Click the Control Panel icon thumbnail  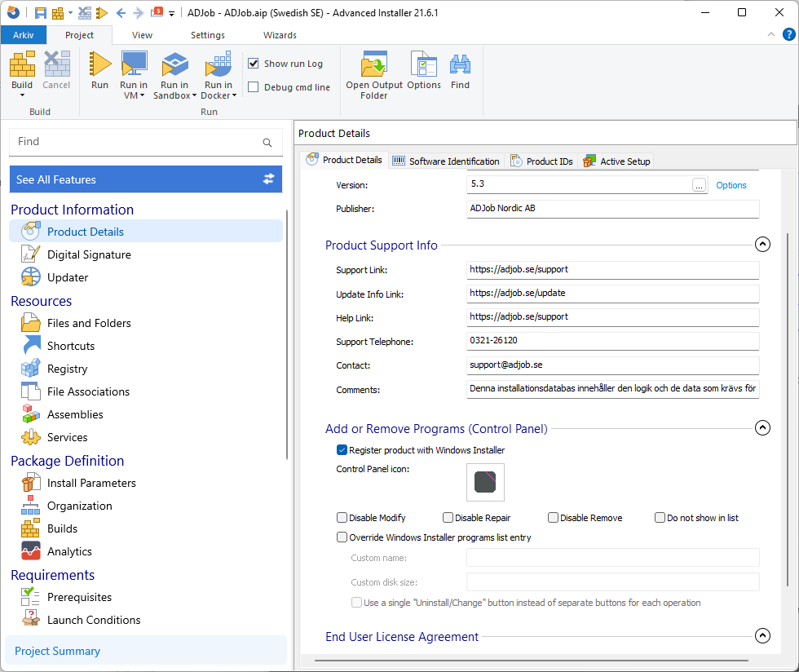coord(485,482)
